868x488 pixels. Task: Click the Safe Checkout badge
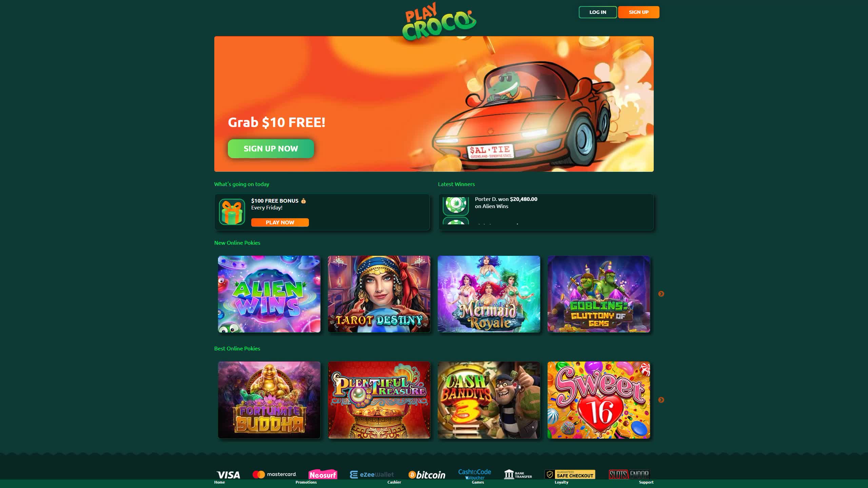tap(570, 474)
